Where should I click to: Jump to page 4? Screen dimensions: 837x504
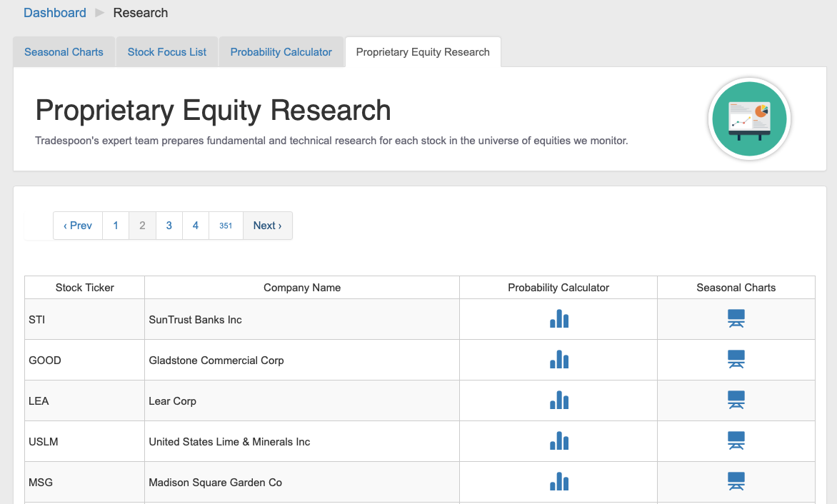coord(196,226)
